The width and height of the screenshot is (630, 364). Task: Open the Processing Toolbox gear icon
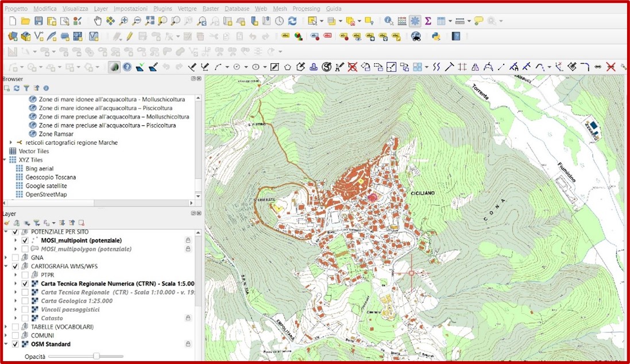pos(415,21)
